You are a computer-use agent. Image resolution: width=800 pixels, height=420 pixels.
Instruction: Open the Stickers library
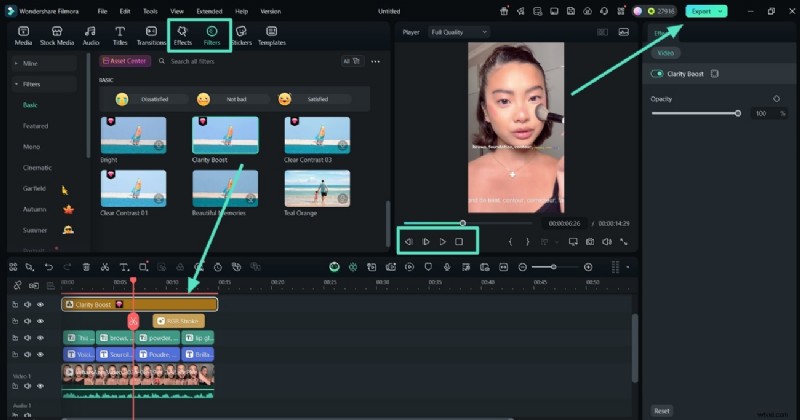pyautogui.click(x=241, y=35)
